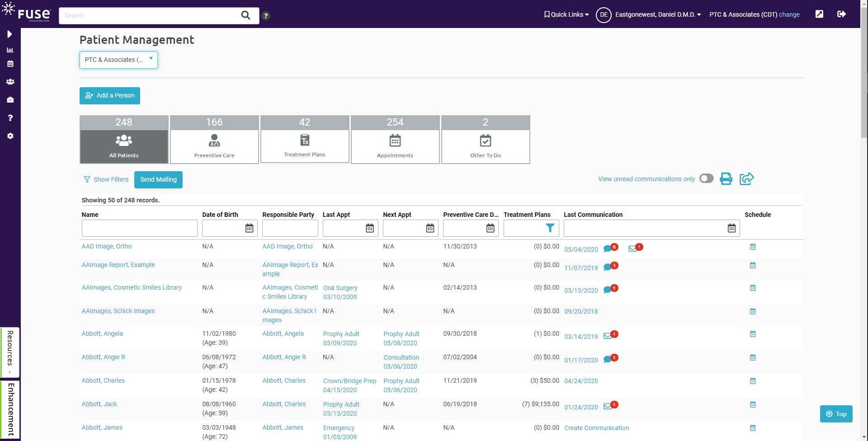Image resolution: width=868 pixels, height=441 pixels.
Task: Click the Add a Person button
Action: pyautogui.click(x=109, y=95)
